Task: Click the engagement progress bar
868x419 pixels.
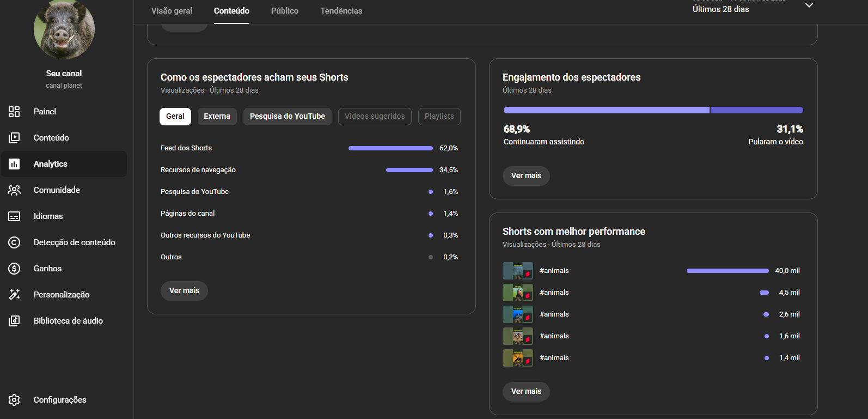Action: 653,110
